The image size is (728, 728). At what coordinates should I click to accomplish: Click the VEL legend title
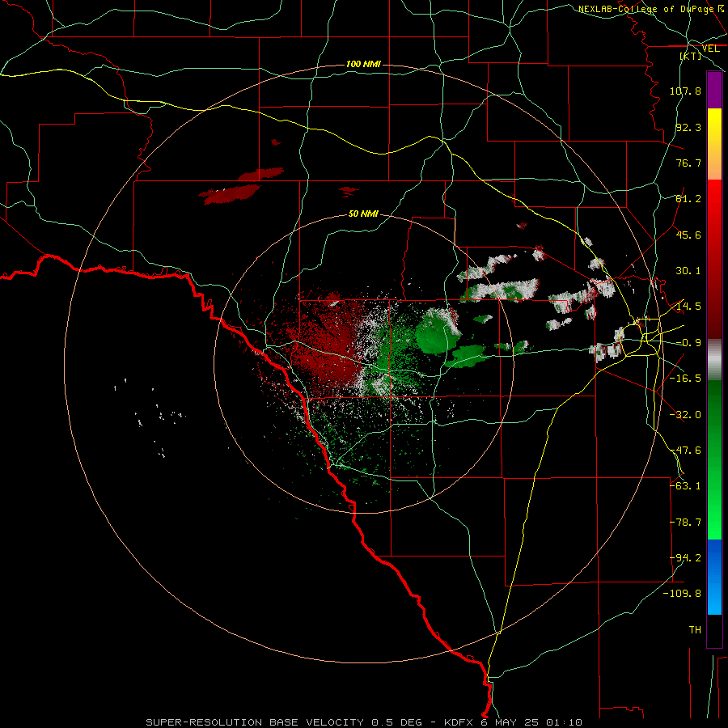710,49
